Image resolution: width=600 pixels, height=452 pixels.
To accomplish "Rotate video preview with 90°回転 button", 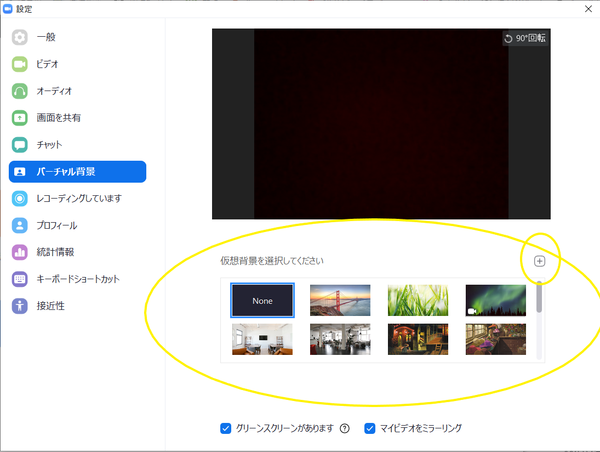I will 525,38.
